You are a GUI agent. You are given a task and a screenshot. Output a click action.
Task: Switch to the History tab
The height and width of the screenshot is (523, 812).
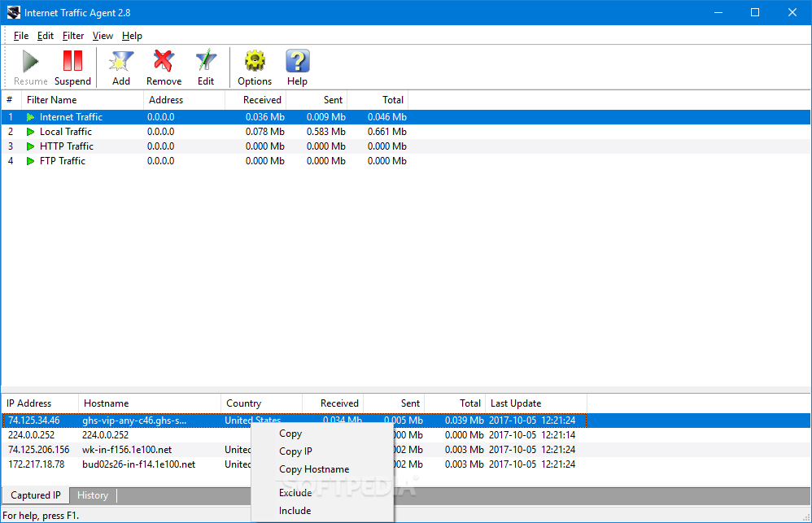tap(93, 495)
